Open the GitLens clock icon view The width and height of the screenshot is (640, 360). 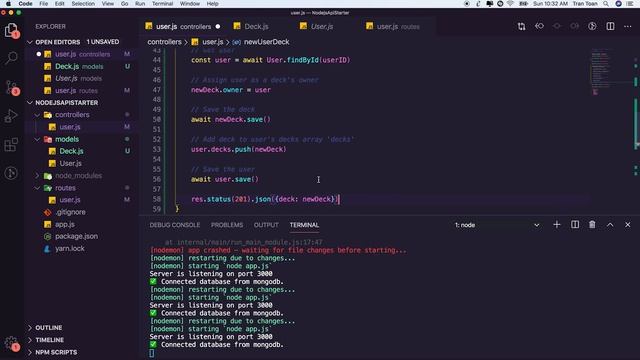11,173
